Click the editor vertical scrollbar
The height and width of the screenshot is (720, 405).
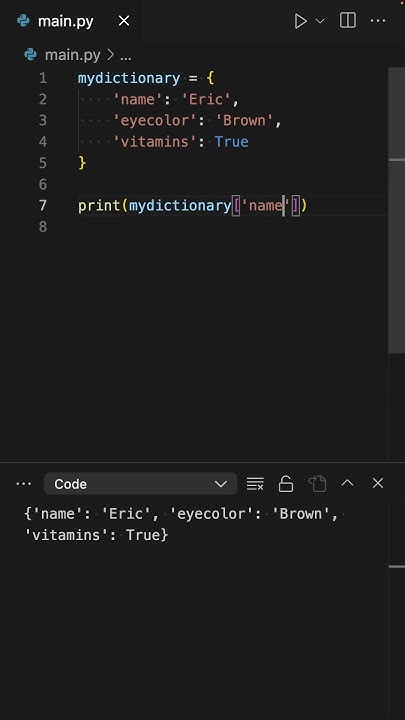coord(397,210)
